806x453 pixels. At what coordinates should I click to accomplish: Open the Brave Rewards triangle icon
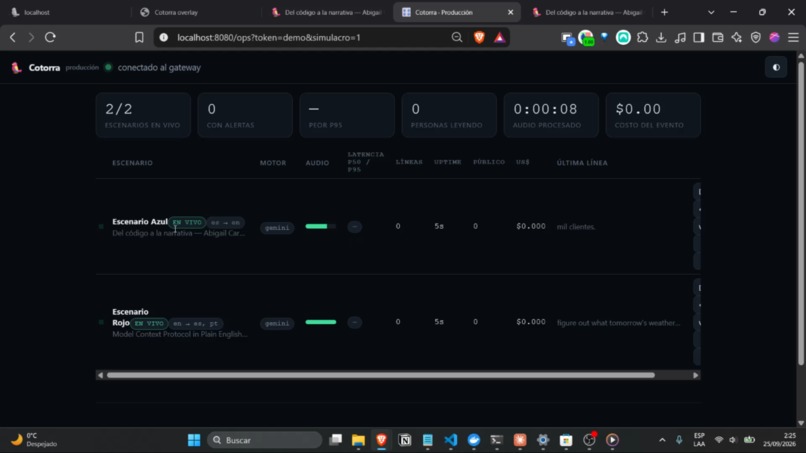click(500, 37)
